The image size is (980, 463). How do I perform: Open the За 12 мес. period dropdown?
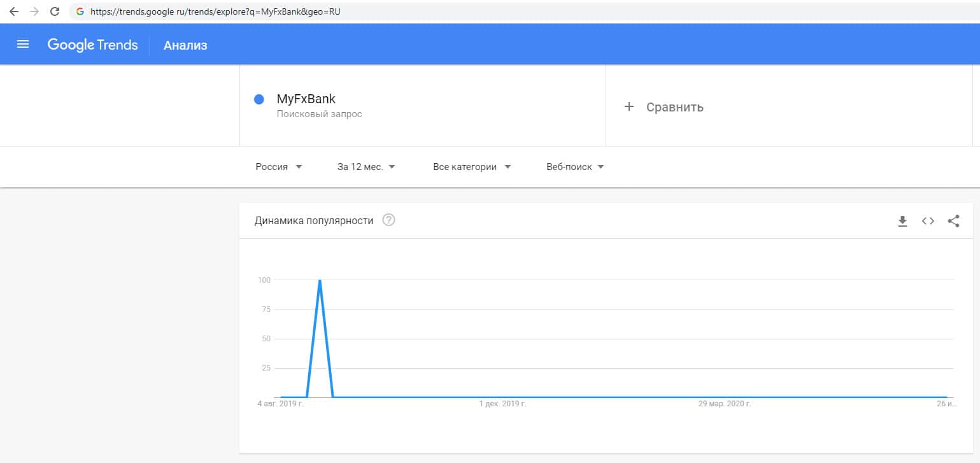[x=366, y=167]
